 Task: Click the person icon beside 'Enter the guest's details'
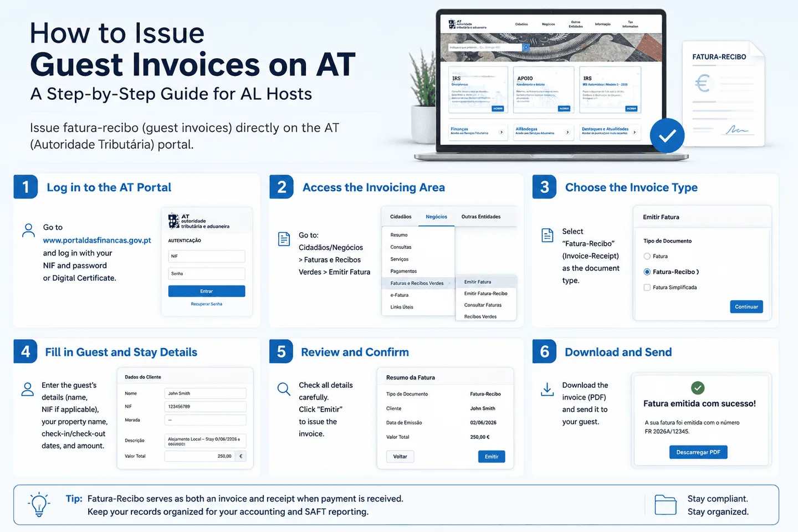(x=27, y=389)
